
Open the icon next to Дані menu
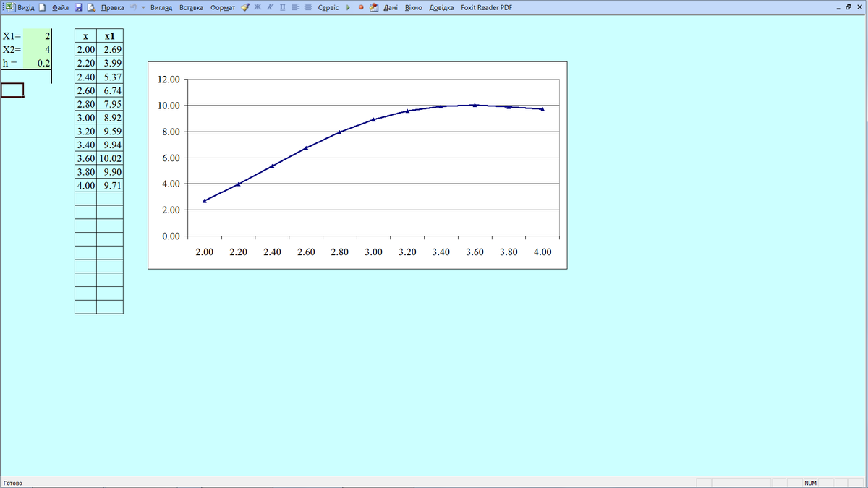coord(374,7)
